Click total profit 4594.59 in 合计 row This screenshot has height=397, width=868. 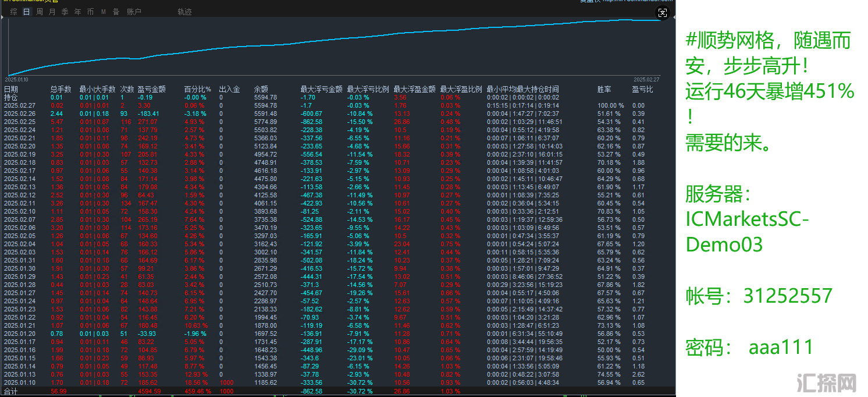click(149, 391)
